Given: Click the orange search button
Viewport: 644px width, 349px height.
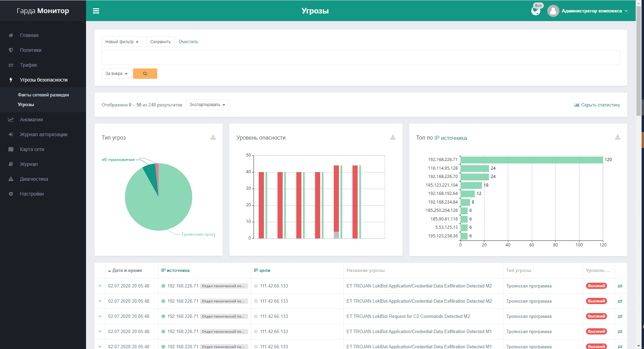Looking at the screenshot, I should pyautogui.click(x=145, y=74).
